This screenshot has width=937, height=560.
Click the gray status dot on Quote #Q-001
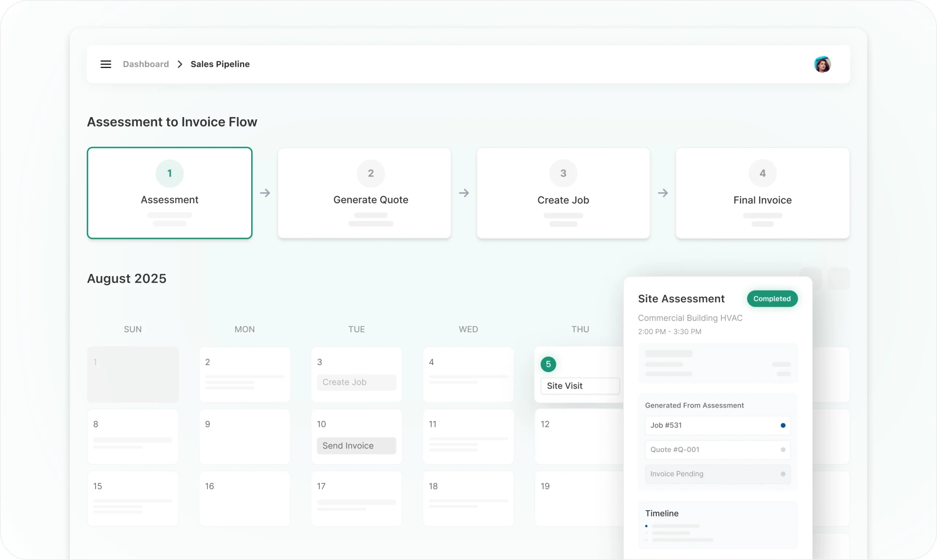click(783, 450)
